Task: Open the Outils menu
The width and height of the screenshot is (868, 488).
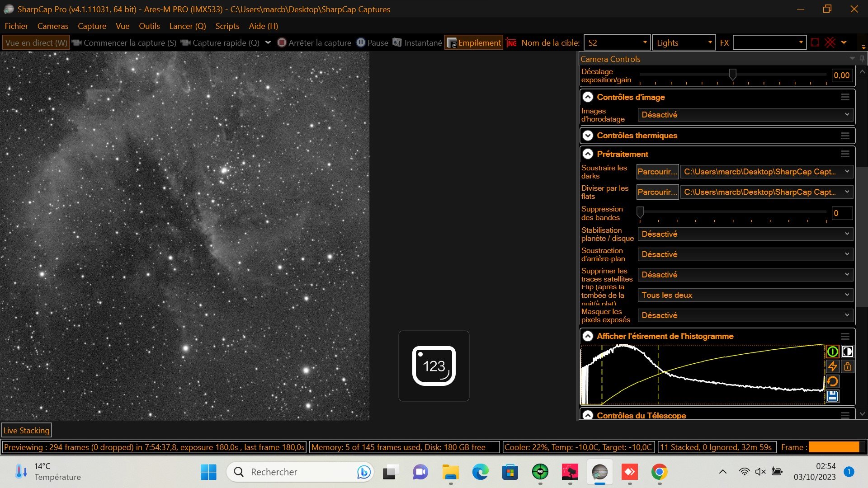Action: [149, 26]
